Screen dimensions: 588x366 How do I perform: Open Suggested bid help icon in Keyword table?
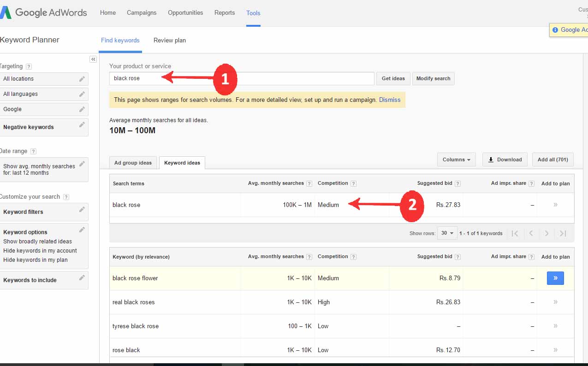(x=457, y=257)
